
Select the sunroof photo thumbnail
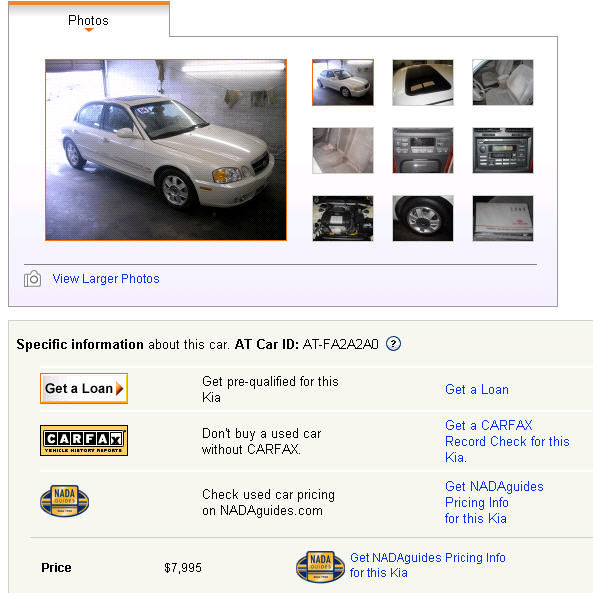(423, 82)
